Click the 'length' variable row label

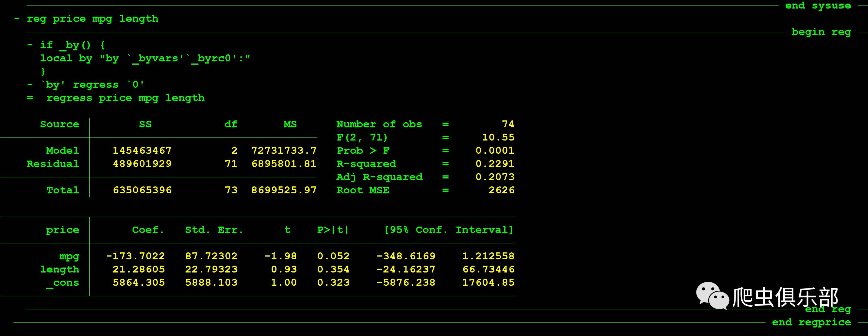coord(60,269)
